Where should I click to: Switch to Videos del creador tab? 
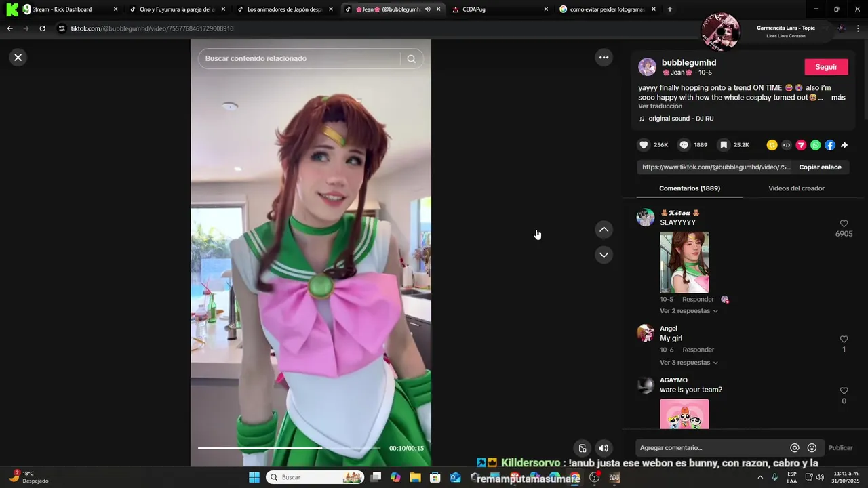(x=796, y=188)
